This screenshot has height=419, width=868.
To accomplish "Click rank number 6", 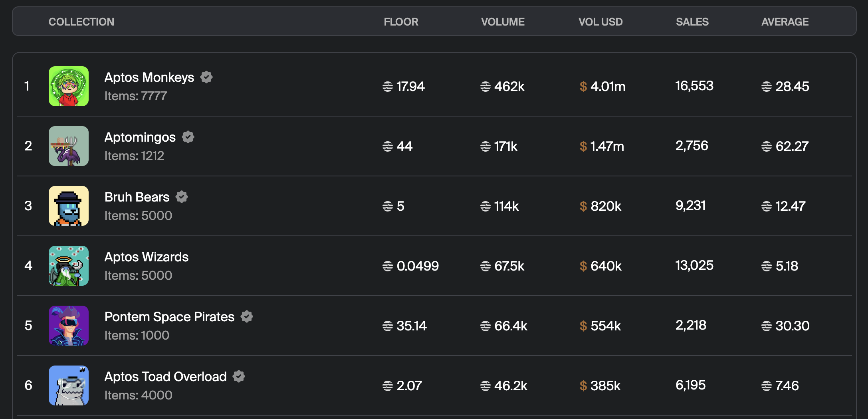I will (x=28, y=385).
